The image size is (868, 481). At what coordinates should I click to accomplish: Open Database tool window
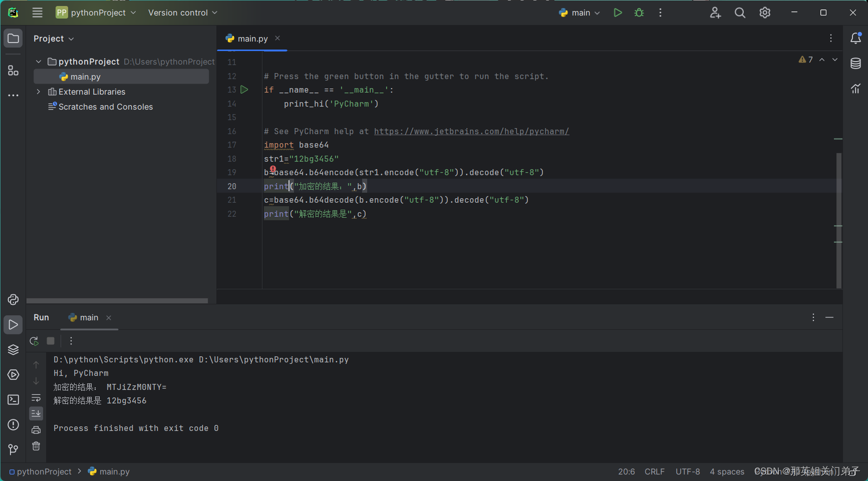coord(855,63)
